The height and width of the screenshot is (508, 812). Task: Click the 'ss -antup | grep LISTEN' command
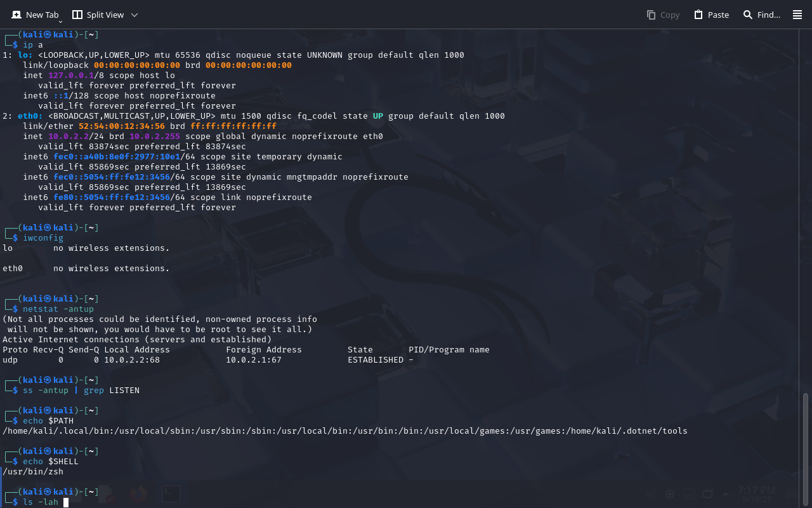pyautogui.click(x=81, y=391)
